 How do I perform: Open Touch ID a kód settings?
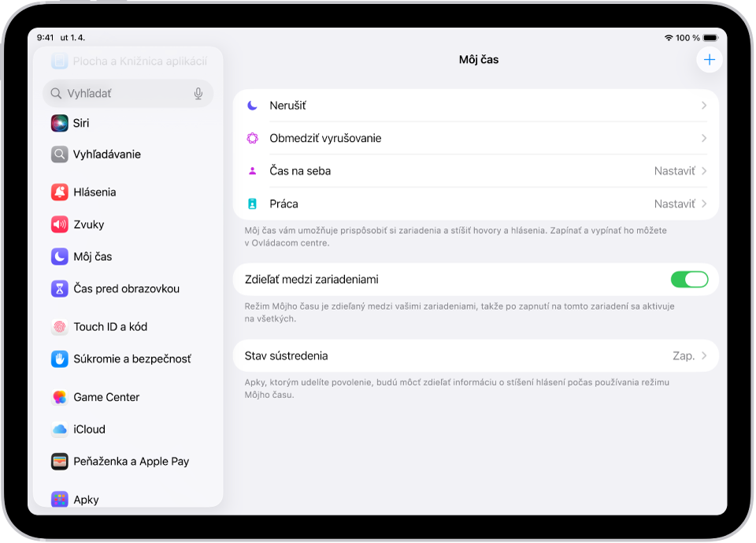click(x=128, y=327)
